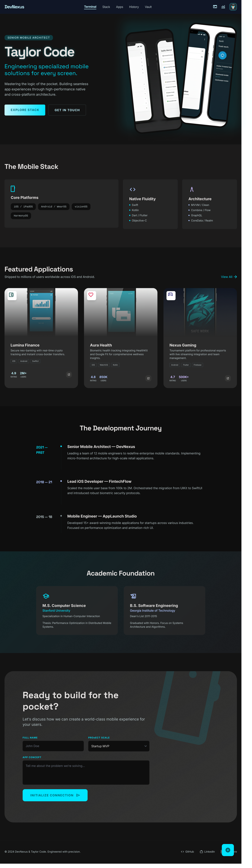
Task: Go to the Apps nav item
Action: pos(119,7)
